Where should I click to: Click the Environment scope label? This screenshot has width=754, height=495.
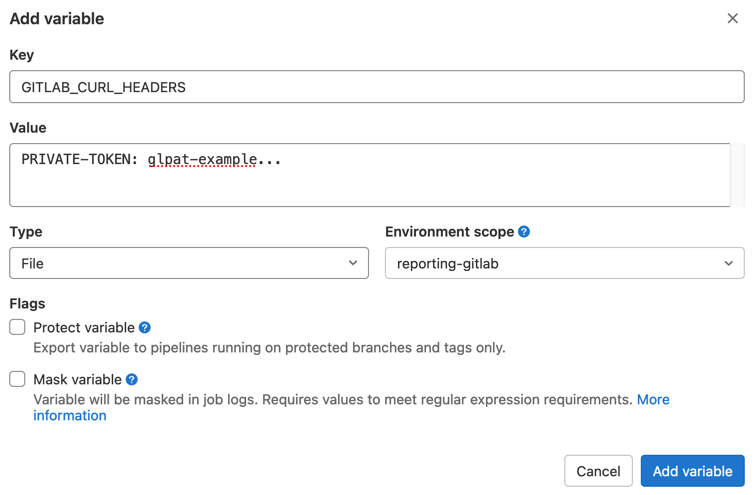449,232
